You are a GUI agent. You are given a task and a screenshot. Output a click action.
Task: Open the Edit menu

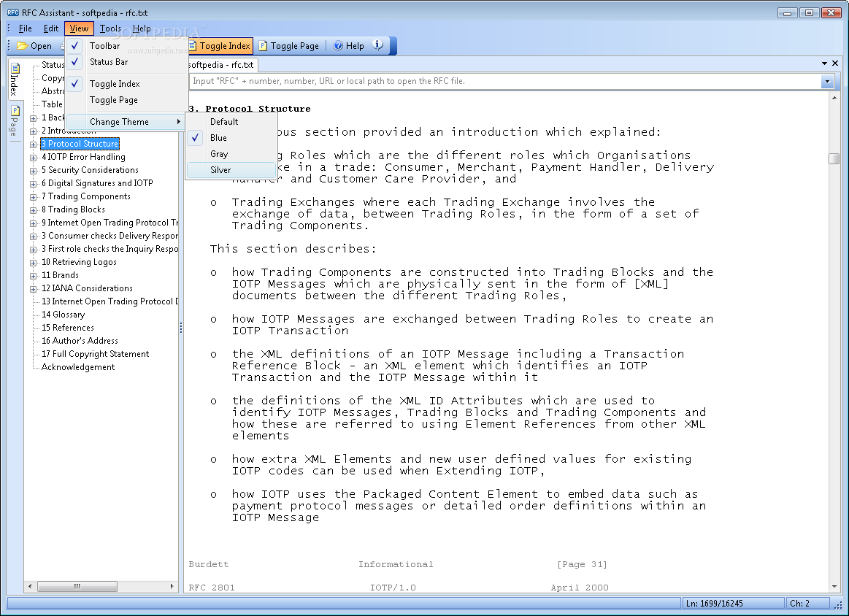[x=51, y=28]
